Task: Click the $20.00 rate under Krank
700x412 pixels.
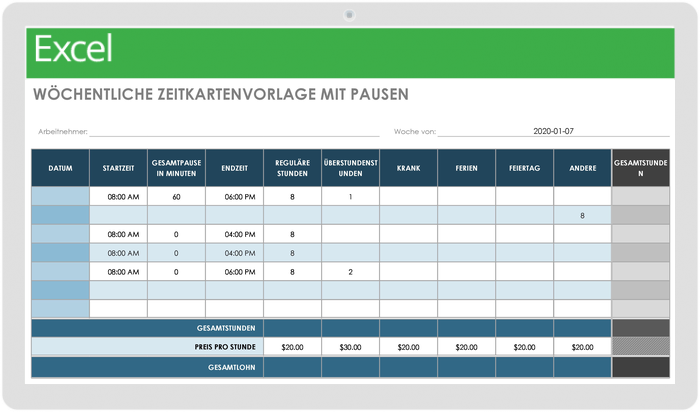Action: click(x=408, y=347)
